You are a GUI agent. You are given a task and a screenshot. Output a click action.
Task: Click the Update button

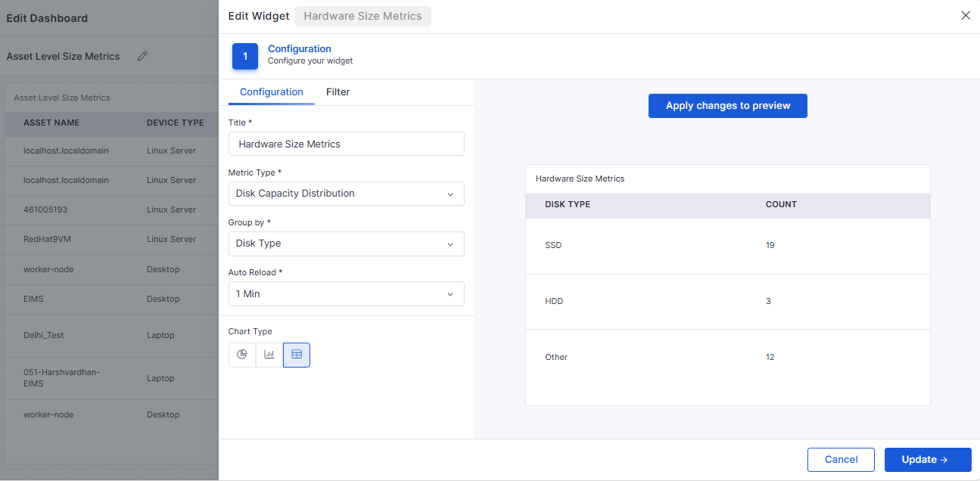click(927, 460)
